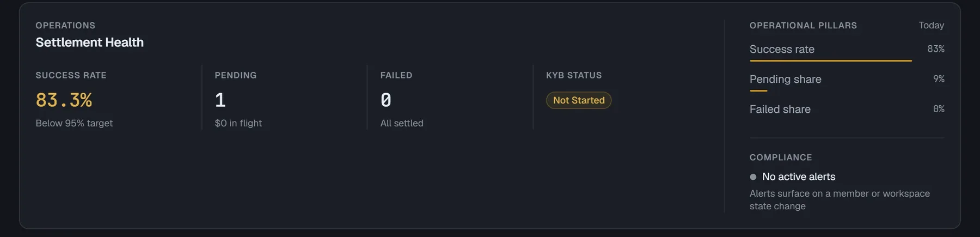
Task: Click the gray dot beside No active alerts
Action: click(x=753, y=177)
